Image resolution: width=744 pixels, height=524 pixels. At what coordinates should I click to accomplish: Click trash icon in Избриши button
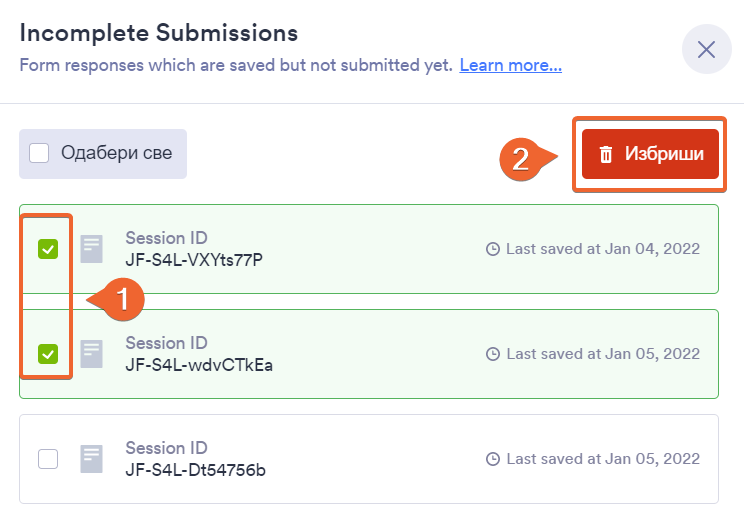click(x=606, y=155)
